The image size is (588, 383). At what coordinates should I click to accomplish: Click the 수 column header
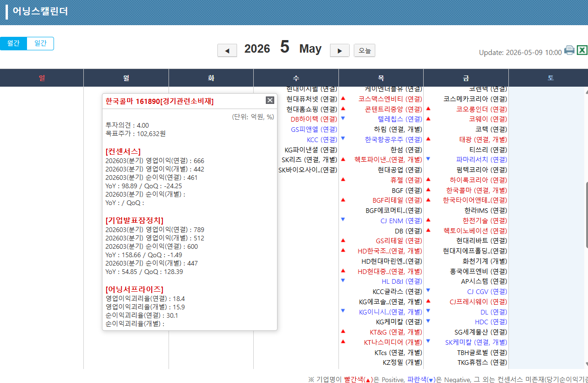(296, 78)
